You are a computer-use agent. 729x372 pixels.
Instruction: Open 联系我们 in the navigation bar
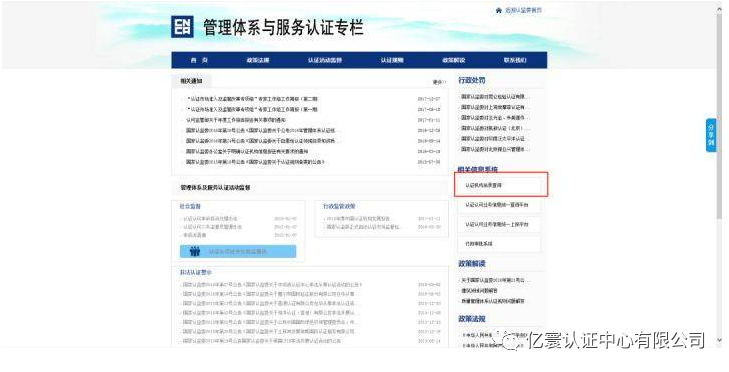(x=515, y=60)
